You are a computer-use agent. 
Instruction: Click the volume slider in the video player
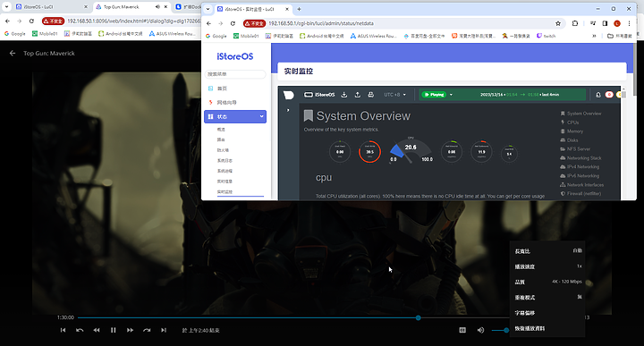500,330
